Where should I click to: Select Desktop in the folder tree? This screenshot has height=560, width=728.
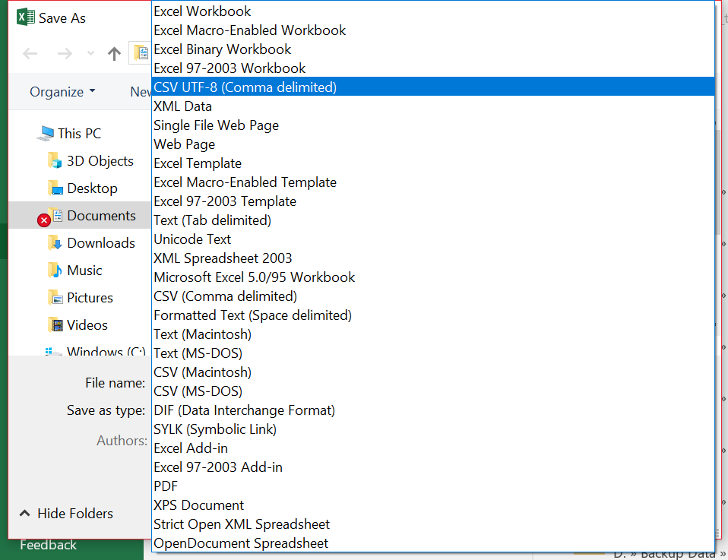point(92,188)
